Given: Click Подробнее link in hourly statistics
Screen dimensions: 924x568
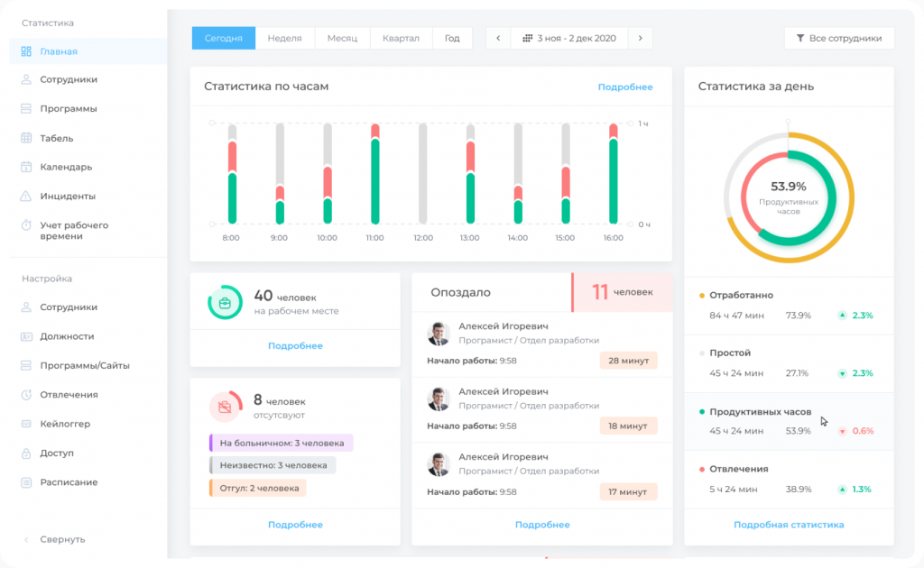Looking at the screenshot, I should [x=624, y=87].
